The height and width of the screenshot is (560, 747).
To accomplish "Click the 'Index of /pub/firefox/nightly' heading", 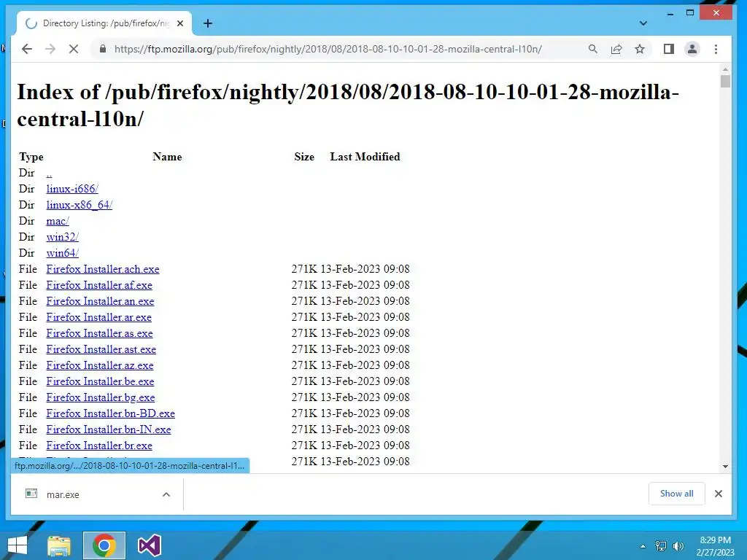I will point(348,106).
